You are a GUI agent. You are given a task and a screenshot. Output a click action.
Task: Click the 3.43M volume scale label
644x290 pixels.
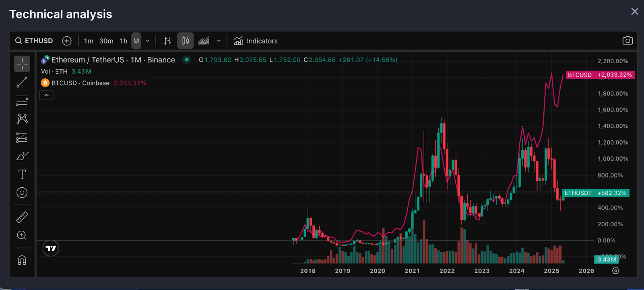point(607,259)
